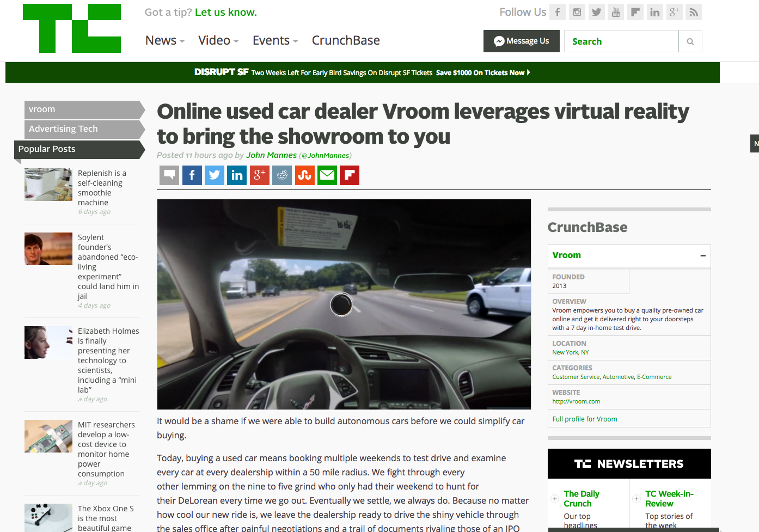Click into the Search input field
The width and height of the screenshot is (759, 532).
click(621, 41)
